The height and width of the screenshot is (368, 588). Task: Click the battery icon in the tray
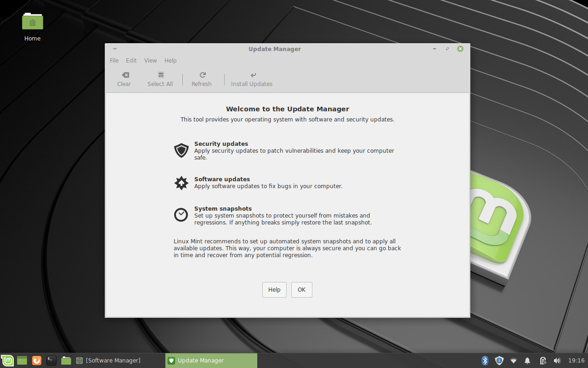[x=542, y=360]
